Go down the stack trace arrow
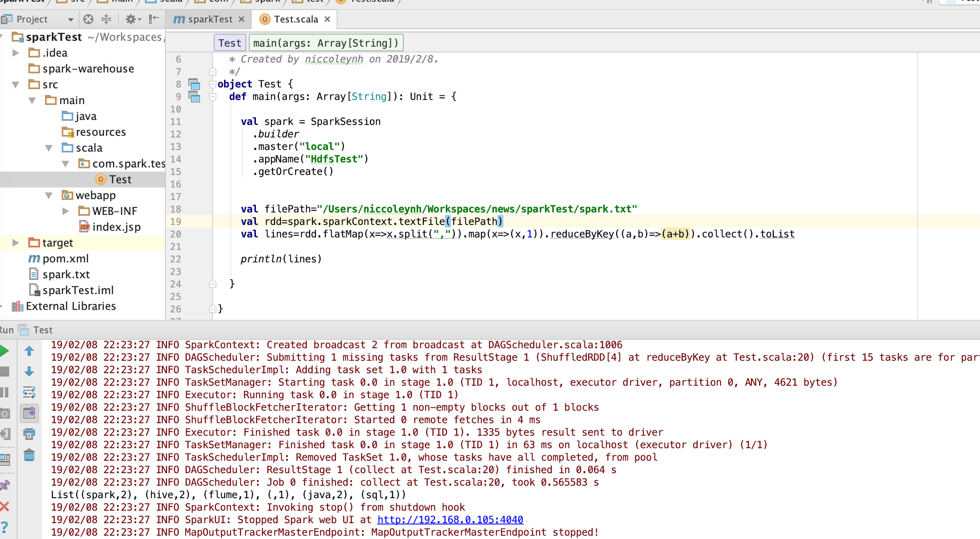 click(29, 372)
